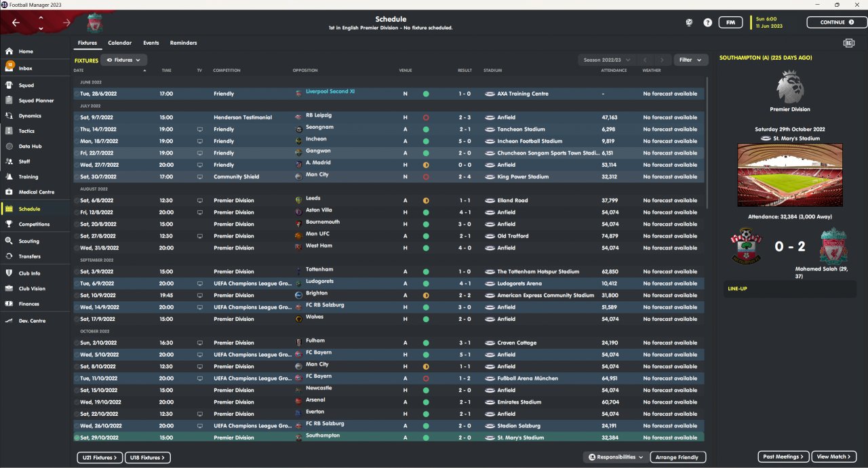Click Community Shield competition cell
The height and width of the screenshot is (468, 868).
click(237, 177)
